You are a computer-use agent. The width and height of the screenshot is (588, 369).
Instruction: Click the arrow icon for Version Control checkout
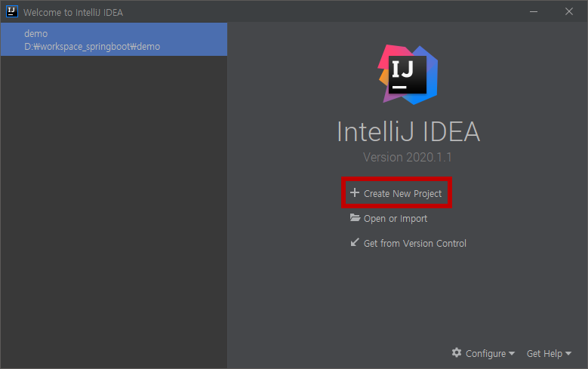click(354, 242)
